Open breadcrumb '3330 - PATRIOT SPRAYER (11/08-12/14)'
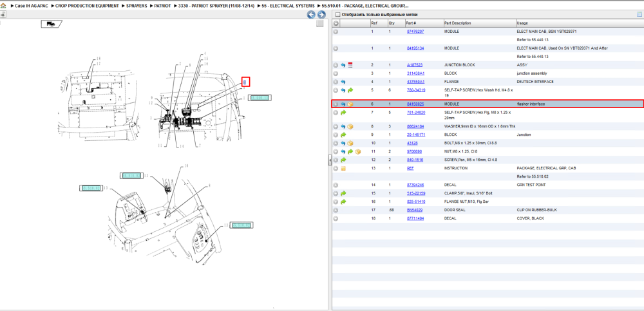Image resolution: width=644 pixels, height=311 pixels. point(216,6)
